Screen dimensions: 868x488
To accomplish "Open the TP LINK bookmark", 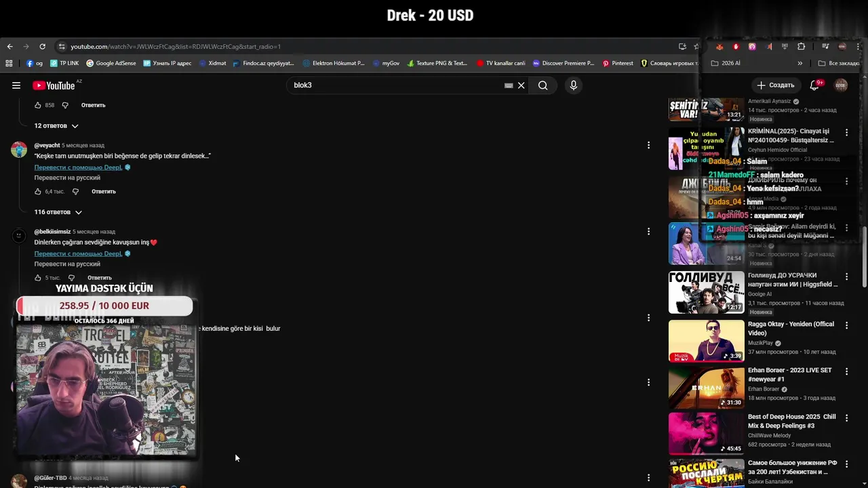I will [x=64, y=63].
